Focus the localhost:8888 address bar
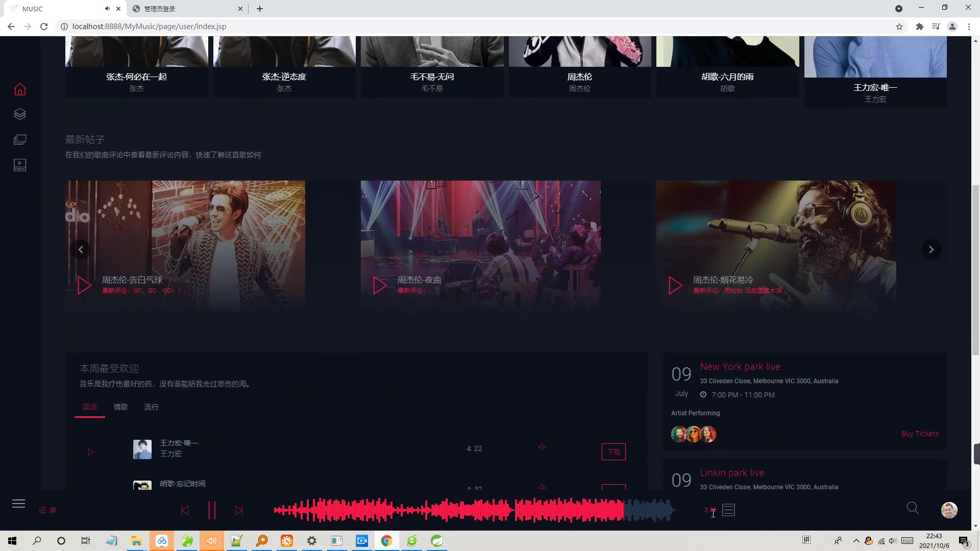 pos(475,27)
